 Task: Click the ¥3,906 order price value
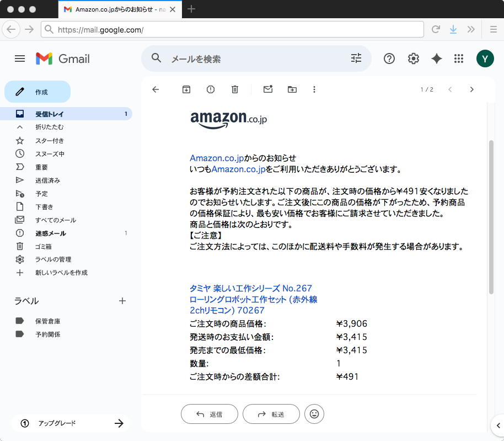(352, 323)
